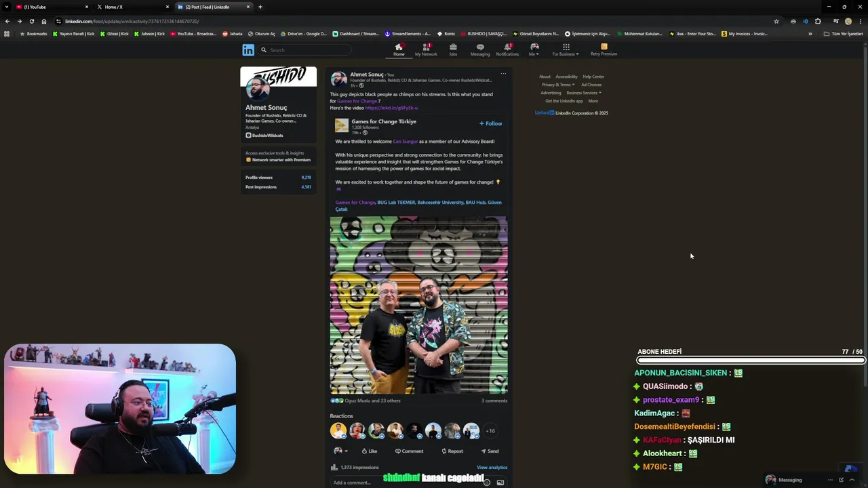
Task: Open the LinkedIn Home nav icon
Action: point(399,49)
